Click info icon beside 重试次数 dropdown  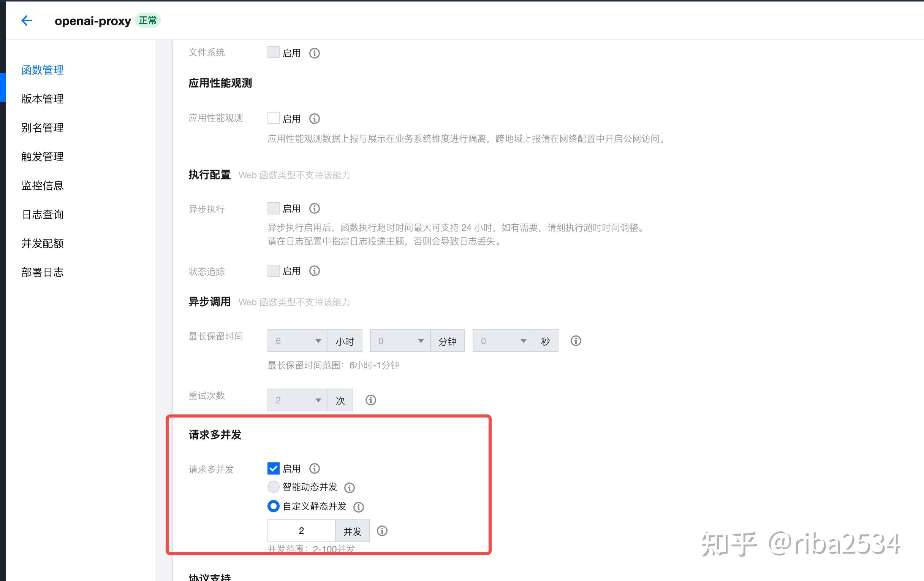(x=370, y=400)
